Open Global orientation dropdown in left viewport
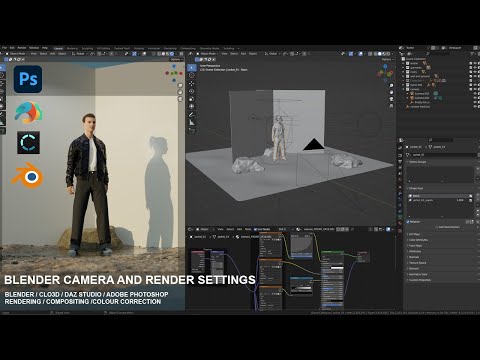The image size is (480, 360). (x=80, y=54)
